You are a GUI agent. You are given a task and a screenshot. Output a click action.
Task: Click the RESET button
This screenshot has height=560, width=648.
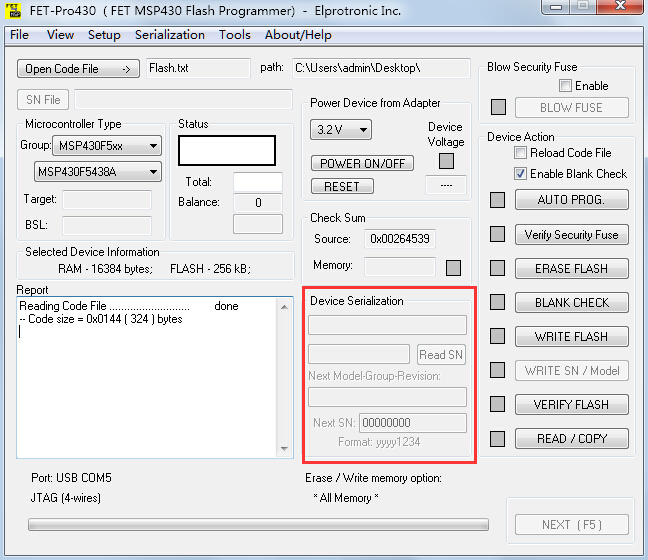tap(342, 186)
